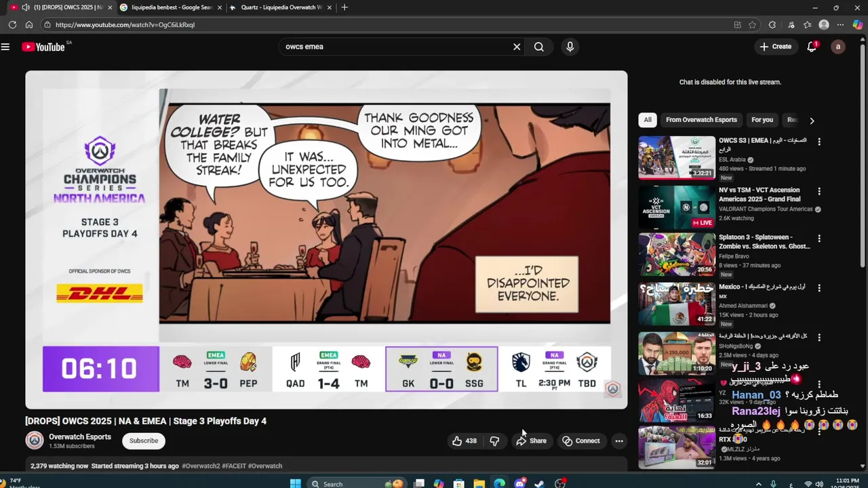Go to YouTube home via logo
Image resolution: width=868 pixels, height=488 pixels.
click(x=43, y=47)
